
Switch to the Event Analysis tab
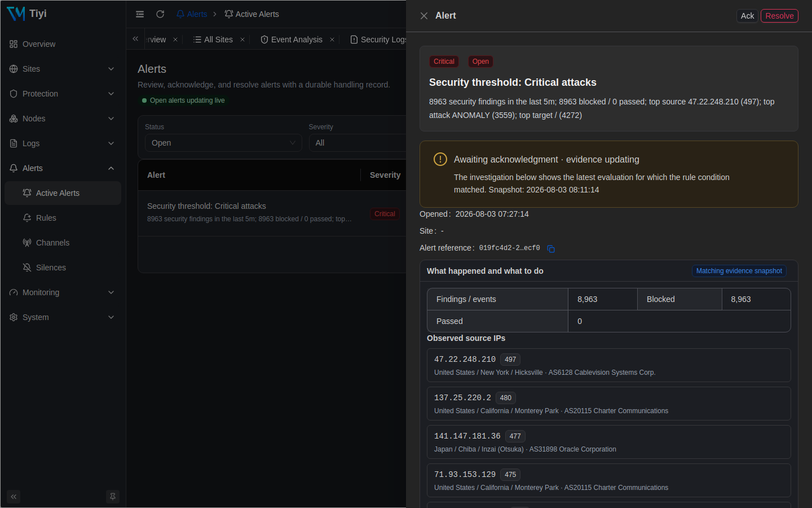tap(292, 40)
